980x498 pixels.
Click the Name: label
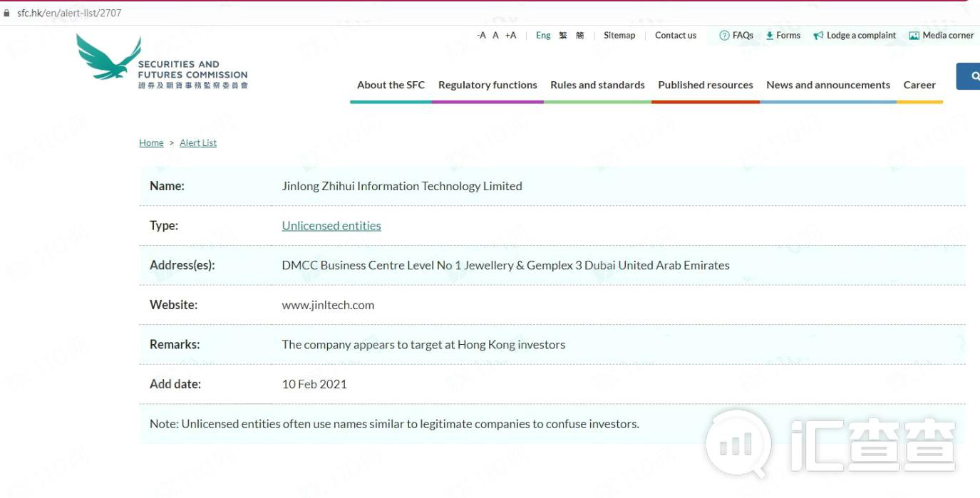coord(167,186)
